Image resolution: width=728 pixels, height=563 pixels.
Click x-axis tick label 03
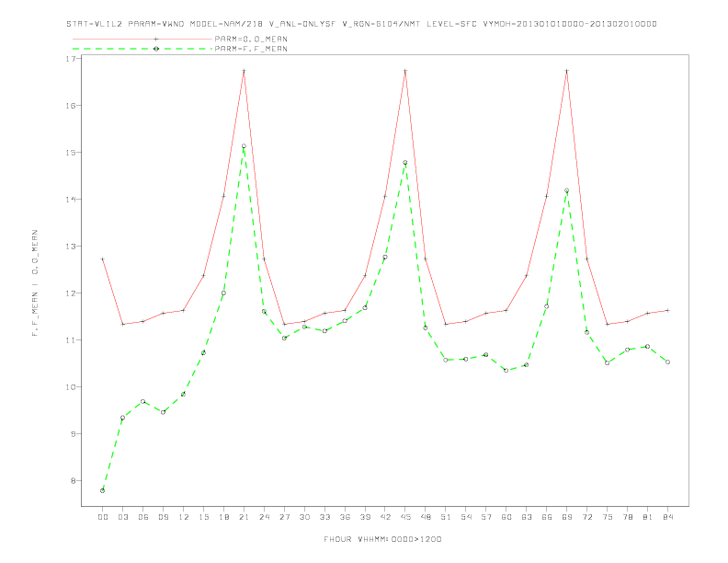coord(122,517)
